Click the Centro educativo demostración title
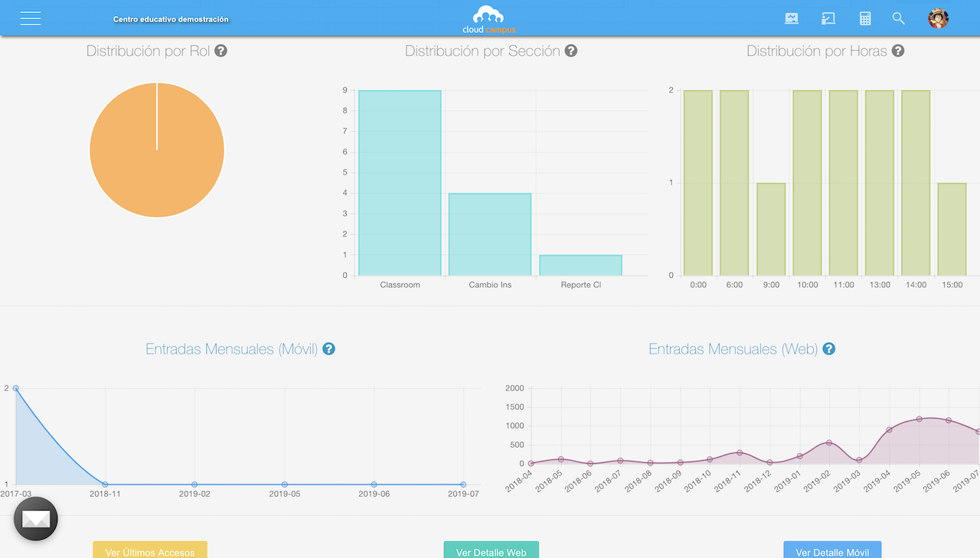 [x=171, y=19]
